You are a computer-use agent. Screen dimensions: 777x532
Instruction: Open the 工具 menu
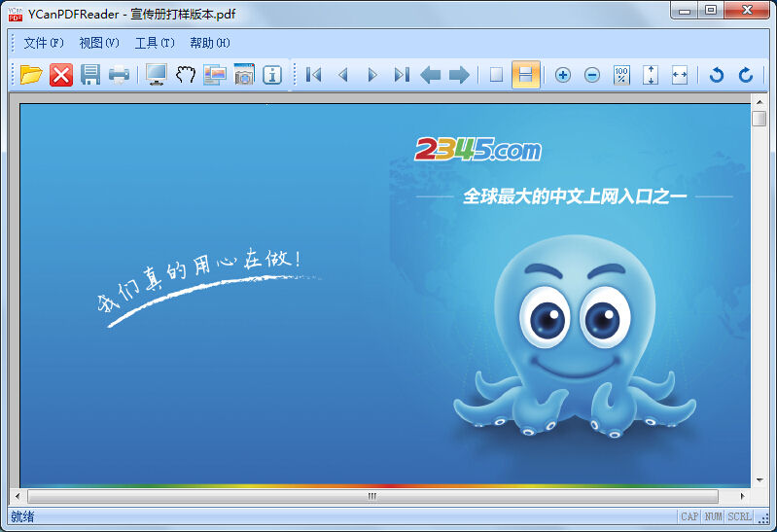pos(155,43)
